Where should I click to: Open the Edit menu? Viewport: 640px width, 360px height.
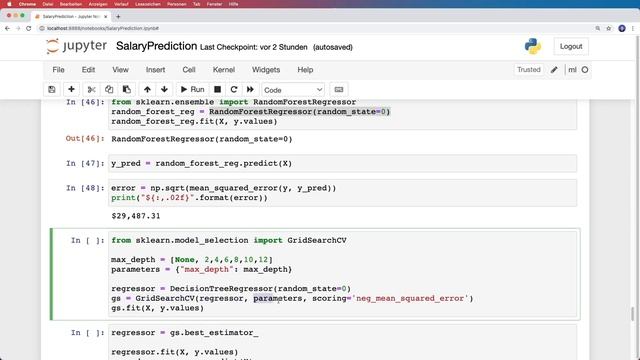coord(88,70)
